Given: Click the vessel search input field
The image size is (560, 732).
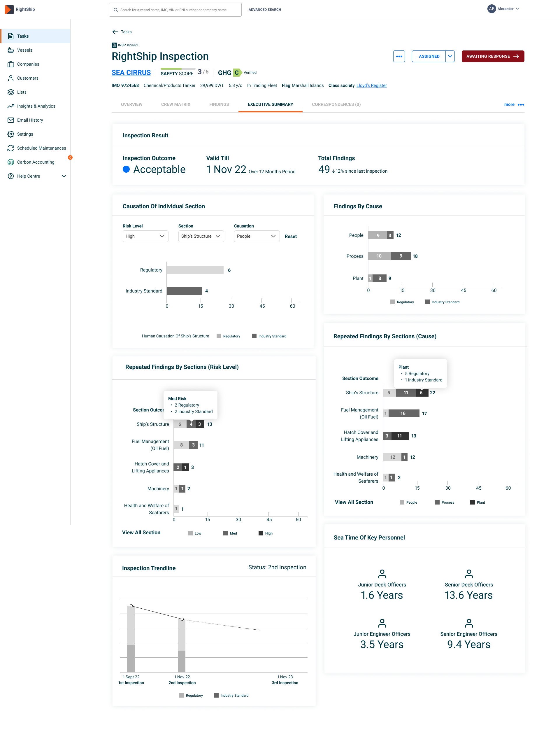Looking at the screenshot, I should coord(175,10).
